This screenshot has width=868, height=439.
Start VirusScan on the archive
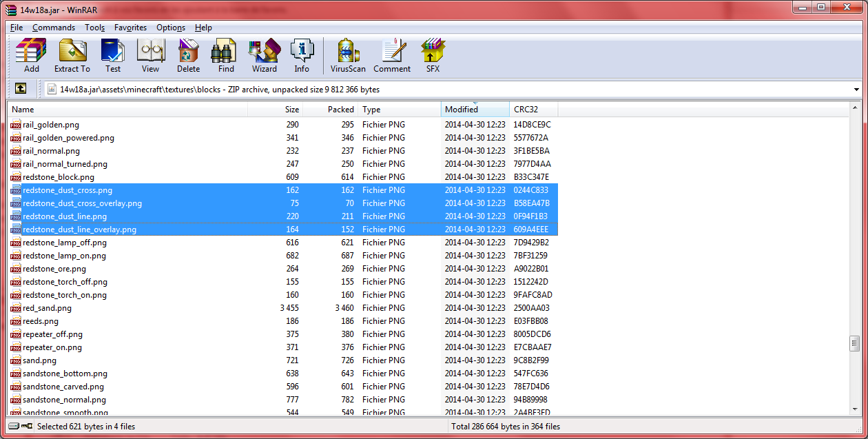click(348, 56)
